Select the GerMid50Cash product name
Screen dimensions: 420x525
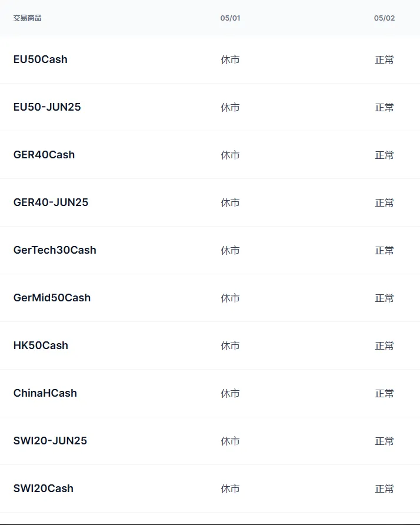pyautogui.click(x=52, y=298)
